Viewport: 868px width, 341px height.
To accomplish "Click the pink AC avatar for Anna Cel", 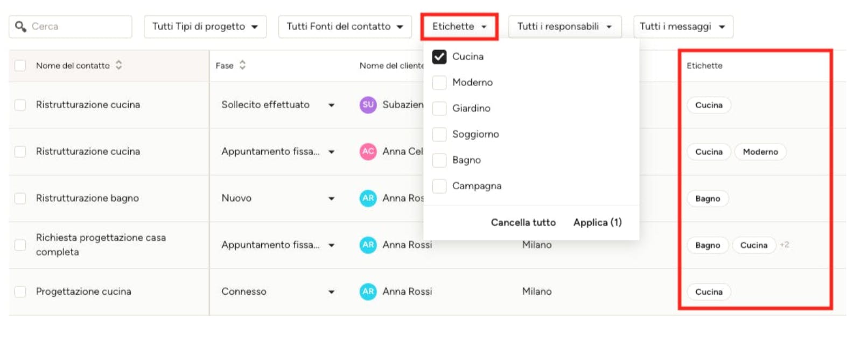I will (368, 151).
